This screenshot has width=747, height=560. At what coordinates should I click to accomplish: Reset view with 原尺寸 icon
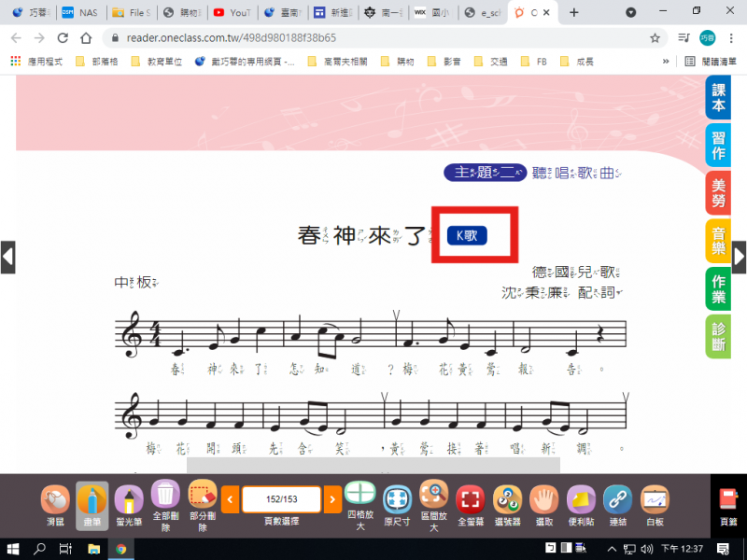point(398,499)
